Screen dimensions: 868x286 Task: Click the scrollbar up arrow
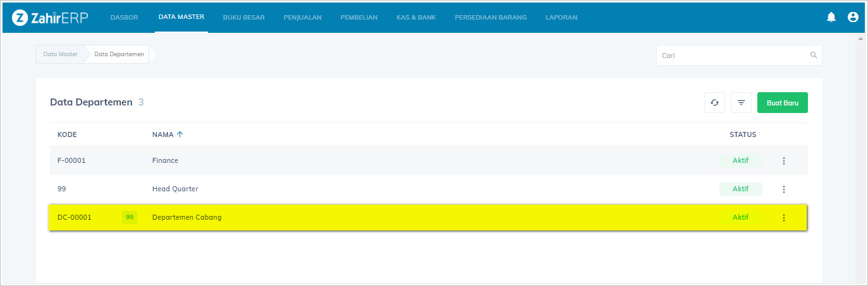(860, 39)
